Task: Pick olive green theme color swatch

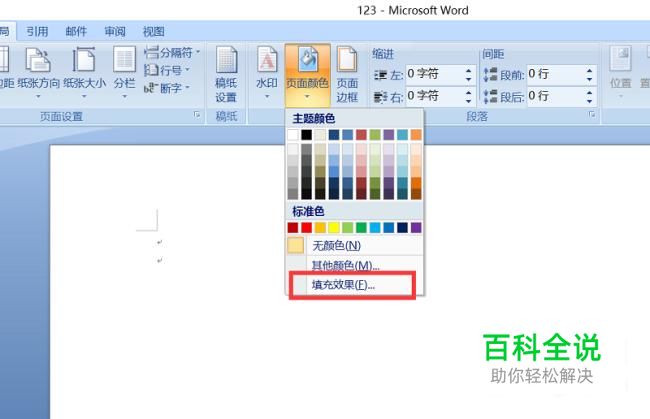Action: (375, 134)
